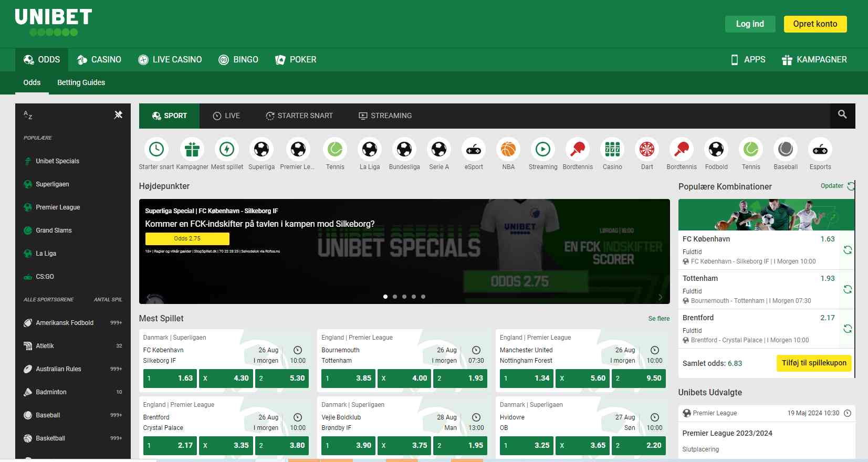Open Badminton in sidebar
868x462 pixels.
click(73, 392)
